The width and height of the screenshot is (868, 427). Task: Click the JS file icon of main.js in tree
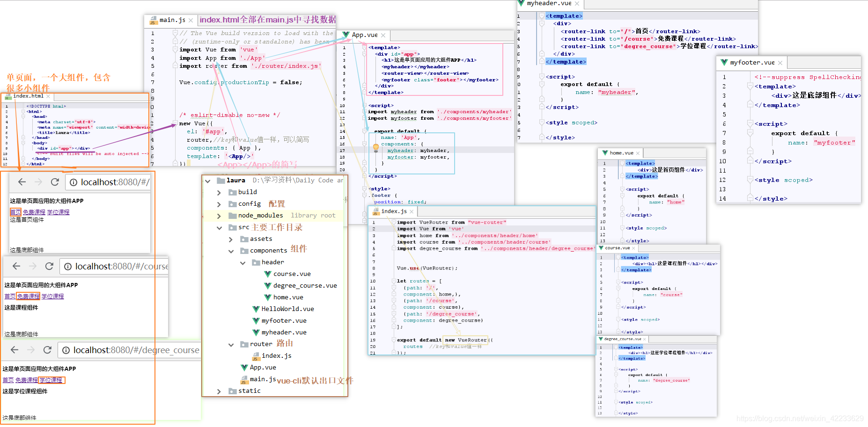(244, 380)
